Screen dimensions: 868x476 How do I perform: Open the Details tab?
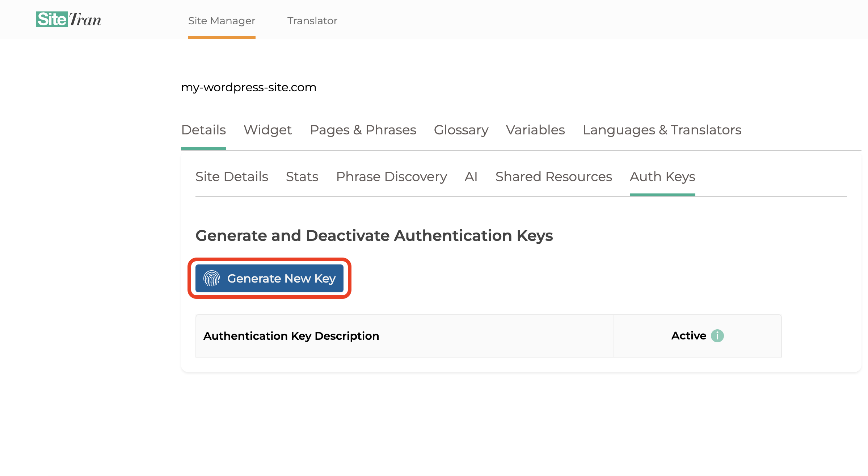tap(203, 130)
